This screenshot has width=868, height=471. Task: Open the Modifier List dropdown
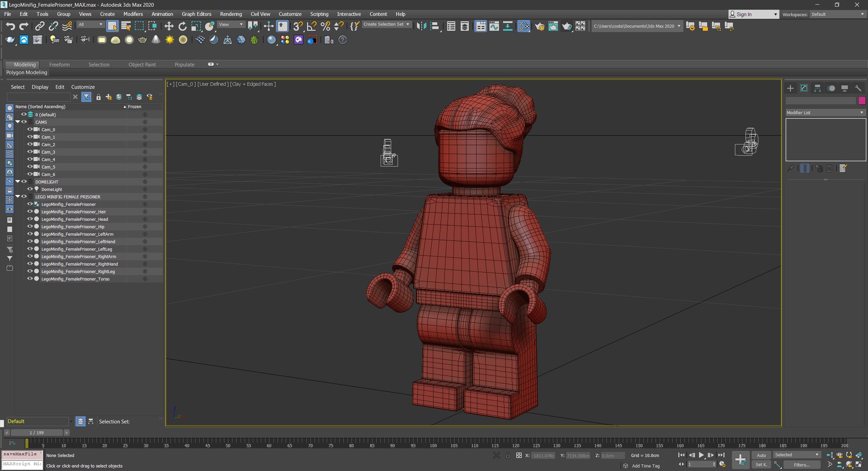[x=826, y=113]
